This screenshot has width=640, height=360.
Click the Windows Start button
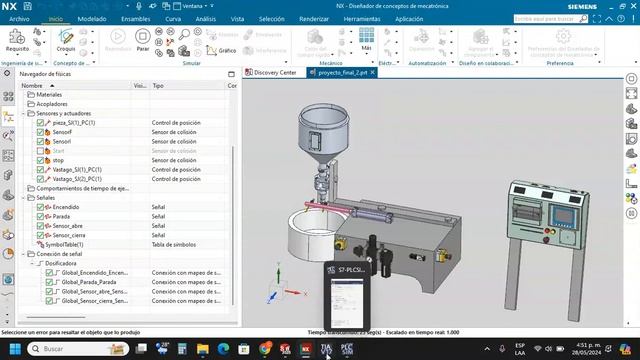point(15,349)
